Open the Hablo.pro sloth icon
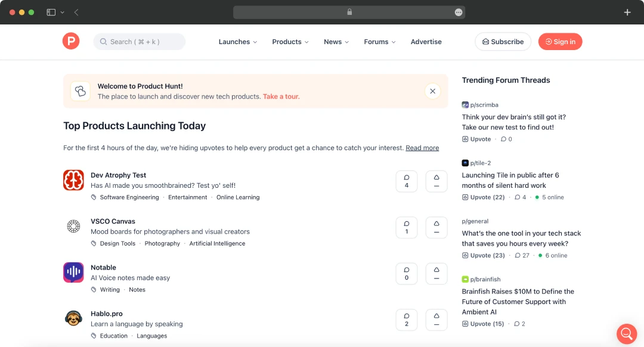Screen dimensions: 644x347 (73, 318)
